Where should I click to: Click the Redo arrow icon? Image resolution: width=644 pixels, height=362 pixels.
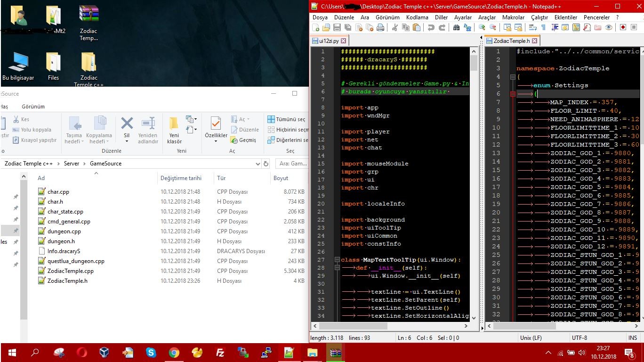click(x=442, y=27)
